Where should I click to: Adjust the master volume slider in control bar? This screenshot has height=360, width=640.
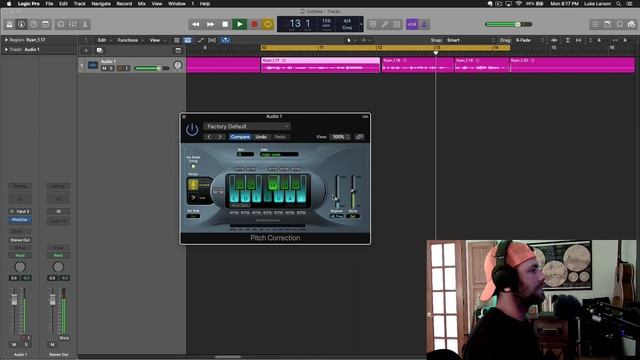508,24
